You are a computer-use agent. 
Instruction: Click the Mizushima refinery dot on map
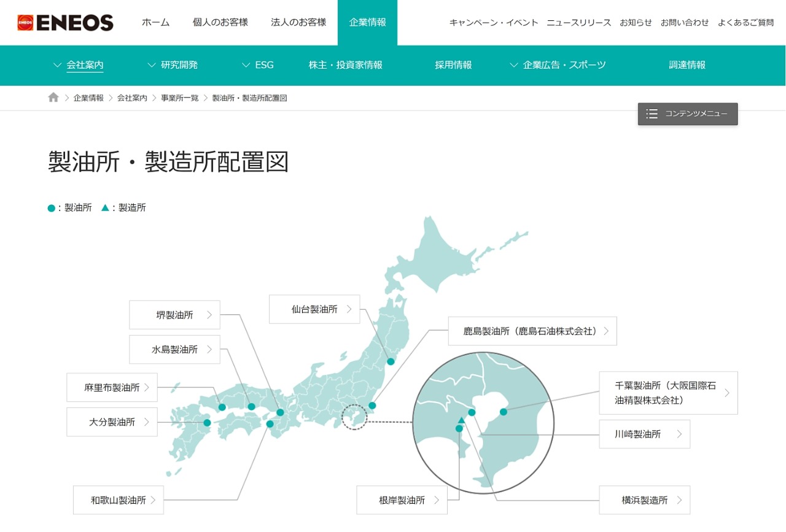pyautogui.click(x=251, y=406)
